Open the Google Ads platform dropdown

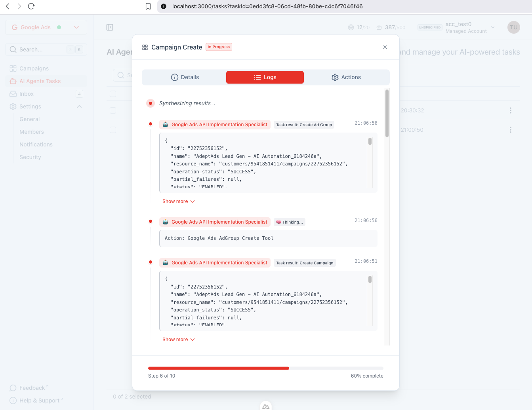click(46, 27)
